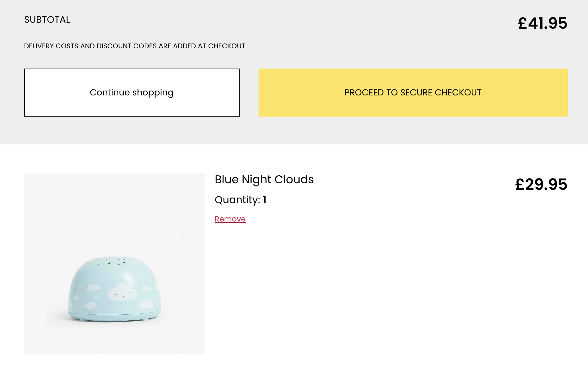Click the pound sign of the subtotal
Image resolution: width=588 pixels, height=376 pixels.
point(522,23)
